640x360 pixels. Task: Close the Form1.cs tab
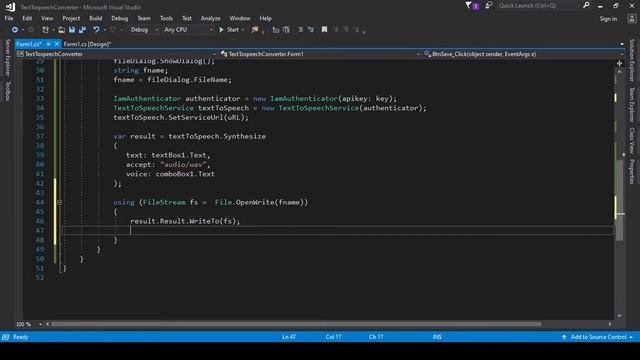[57, 44]
